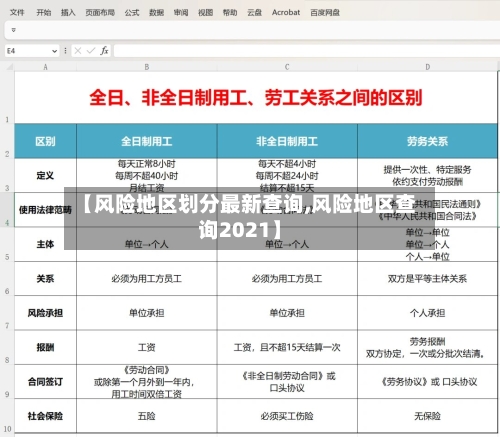Screen dimensions: 500x437
Task: Select row 5 header
Action: click(7, 244)
